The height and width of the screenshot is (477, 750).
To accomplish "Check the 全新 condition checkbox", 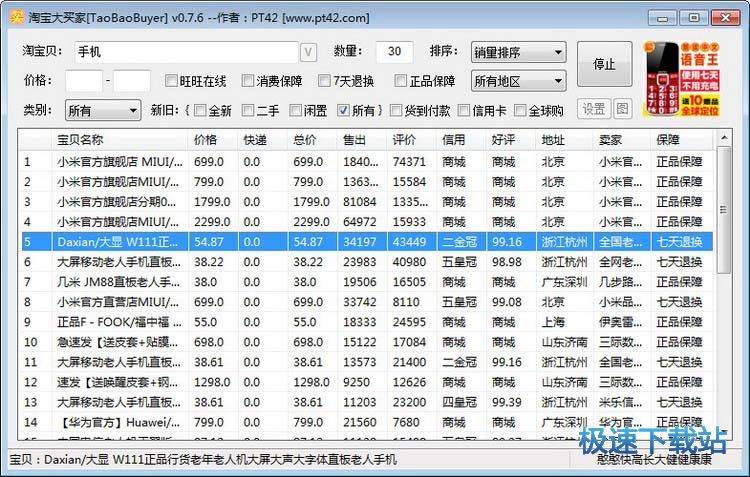I will (200, 110).
